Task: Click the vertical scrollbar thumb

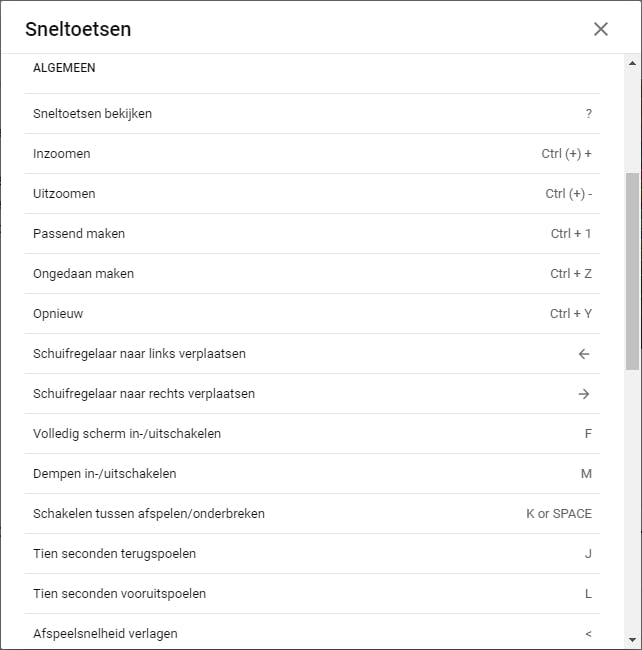Action: click(x=632, y=270)
